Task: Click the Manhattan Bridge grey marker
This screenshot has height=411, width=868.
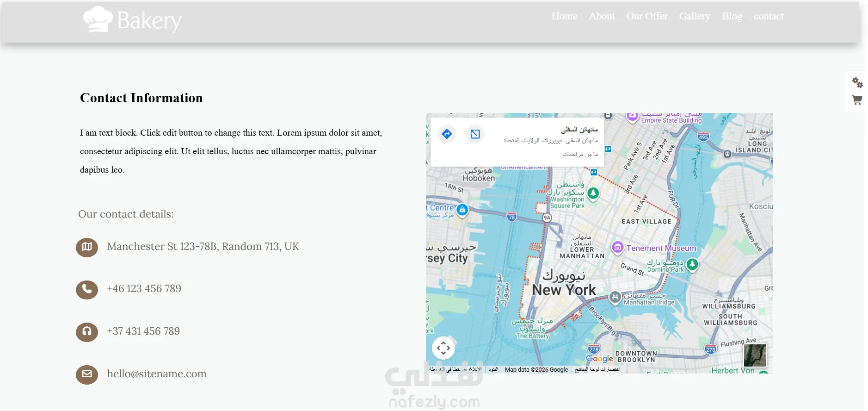Action: (x=615, y=297)
